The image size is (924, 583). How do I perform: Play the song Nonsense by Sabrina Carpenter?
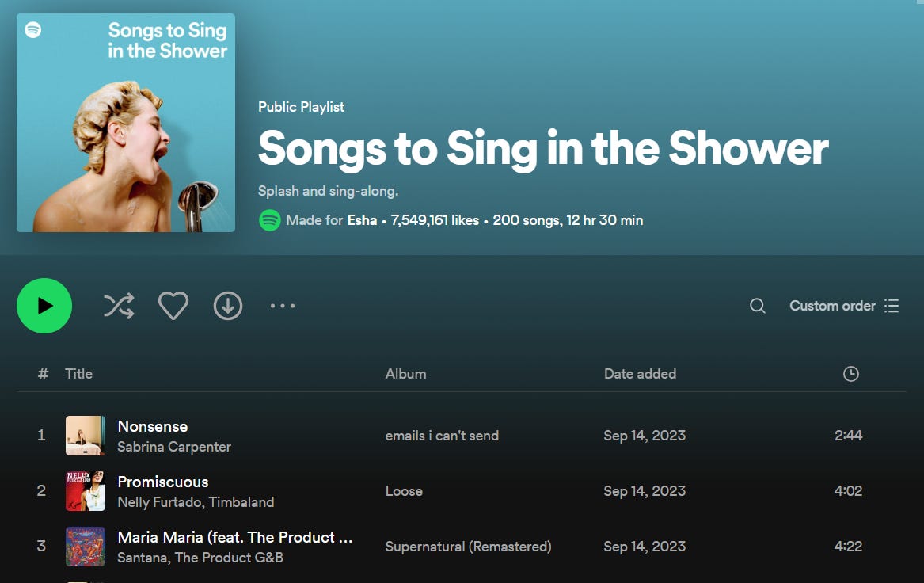[153, 426]
